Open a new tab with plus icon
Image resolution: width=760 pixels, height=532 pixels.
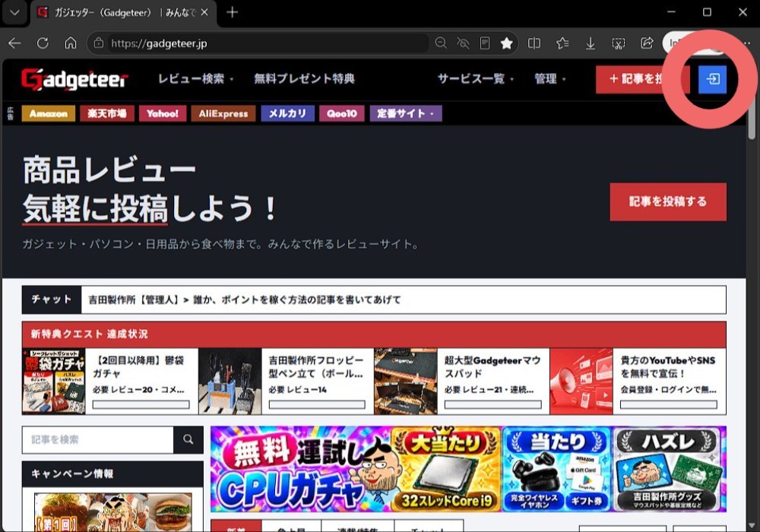coord(232,12)
